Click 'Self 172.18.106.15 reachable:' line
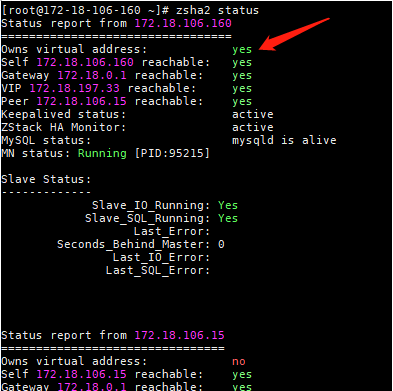 (x=102, y=374)
